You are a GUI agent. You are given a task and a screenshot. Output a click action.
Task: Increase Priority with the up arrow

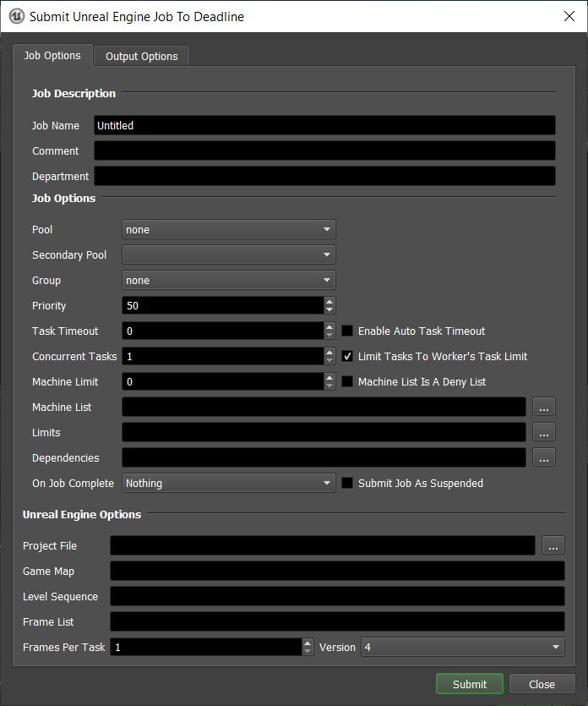(x=329, y=301)
